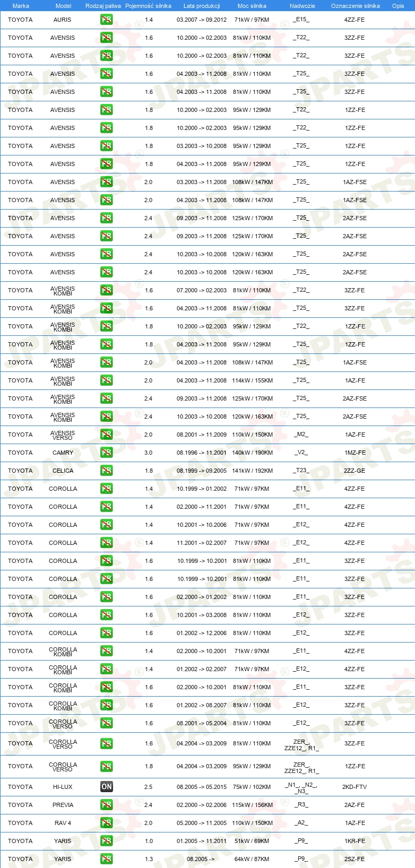Click PB icon for AVENSIS KOMBI 1.8 04.2003 -> 11.2008
Screen dimensions: 415x868
pos(107,344)
